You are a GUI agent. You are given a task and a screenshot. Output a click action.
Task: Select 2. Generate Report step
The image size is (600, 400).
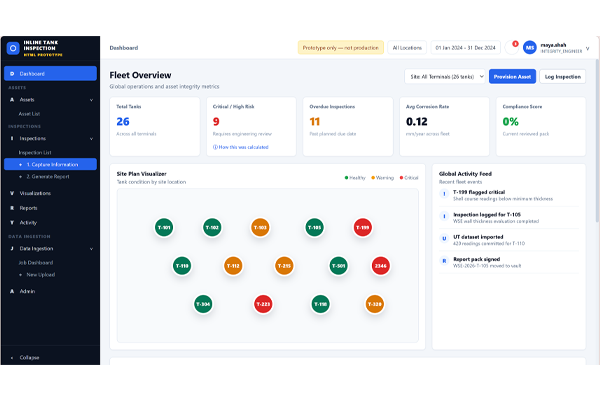pyautogui.click(x=50, y=176)
